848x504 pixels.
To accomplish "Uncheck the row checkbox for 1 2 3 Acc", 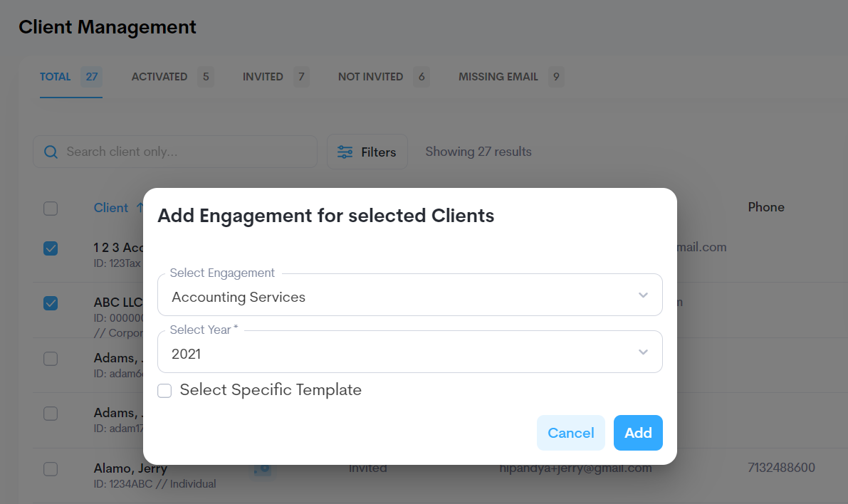I will [x=51, y=248].
